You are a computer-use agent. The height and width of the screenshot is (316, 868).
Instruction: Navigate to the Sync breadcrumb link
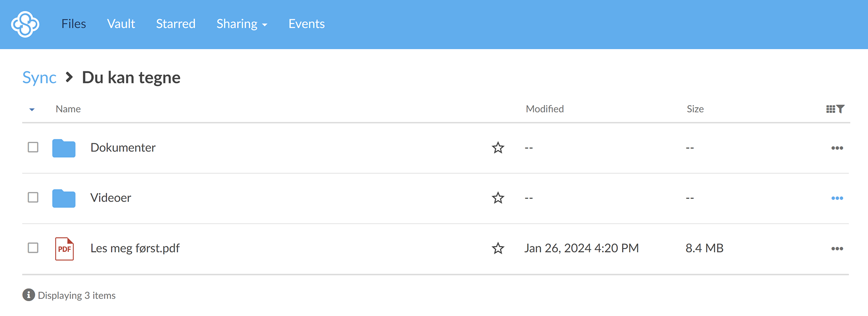[x=39, y=78]
